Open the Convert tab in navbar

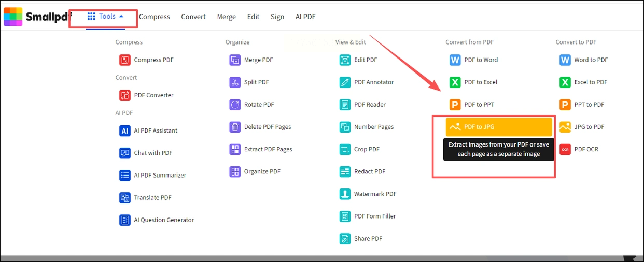(193, 17)
